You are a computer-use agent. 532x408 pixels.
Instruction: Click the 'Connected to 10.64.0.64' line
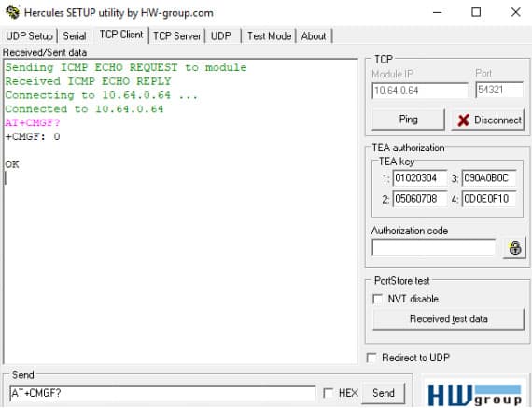84,109
